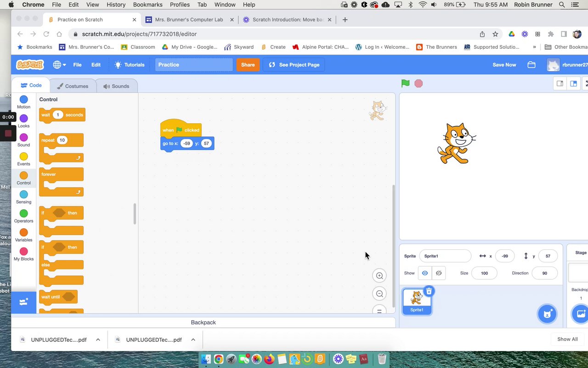This screenshot has width=588, height=368.
Task: Open the language globe dropdown
Action: coord(59,65)
